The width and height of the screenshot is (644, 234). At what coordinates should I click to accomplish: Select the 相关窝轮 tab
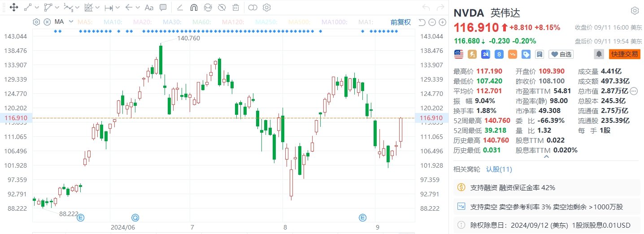pyautogui.click(x=467, y=169)
